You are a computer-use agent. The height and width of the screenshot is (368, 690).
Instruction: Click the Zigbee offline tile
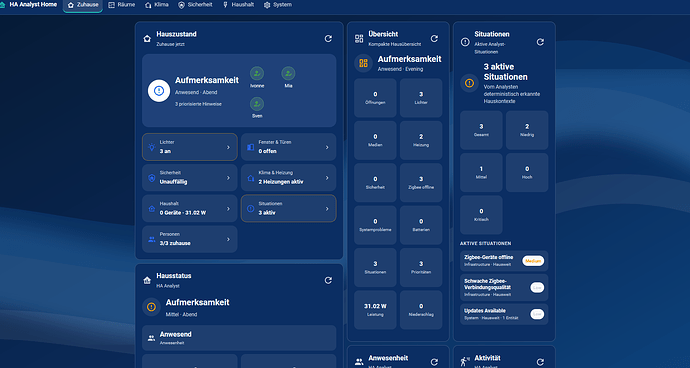[421, 183]
